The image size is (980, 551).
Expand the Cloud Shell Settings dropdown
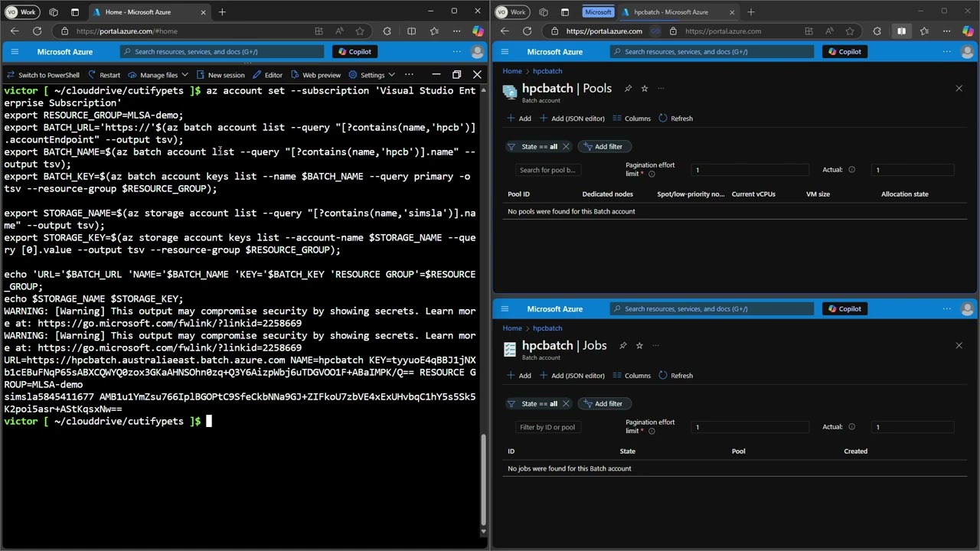click(371, 75)
